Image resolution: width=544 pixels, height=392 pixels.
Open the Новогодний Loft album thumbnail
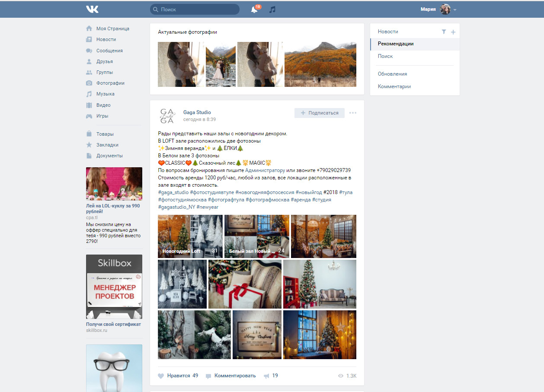click(190, 236)
